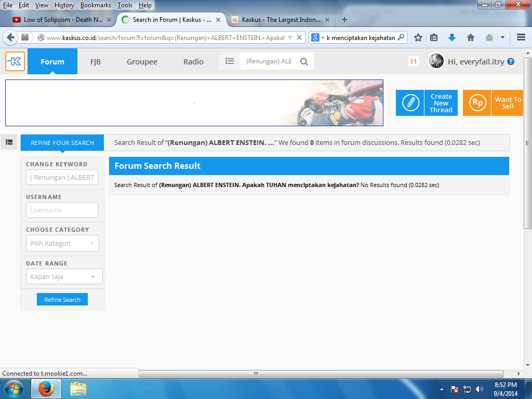Click the Refine Search button
Viewport: 532px width, 399px height.
62,300
